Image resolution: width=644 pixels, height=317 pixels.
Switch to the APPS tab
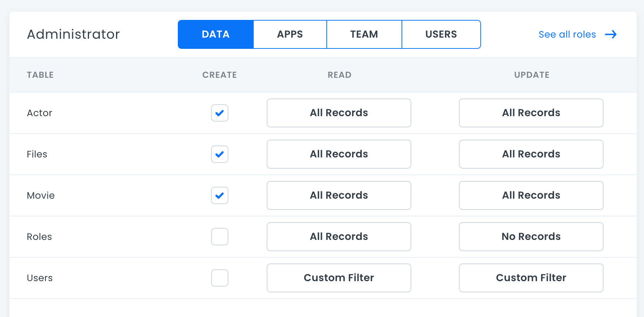[290, 34]
